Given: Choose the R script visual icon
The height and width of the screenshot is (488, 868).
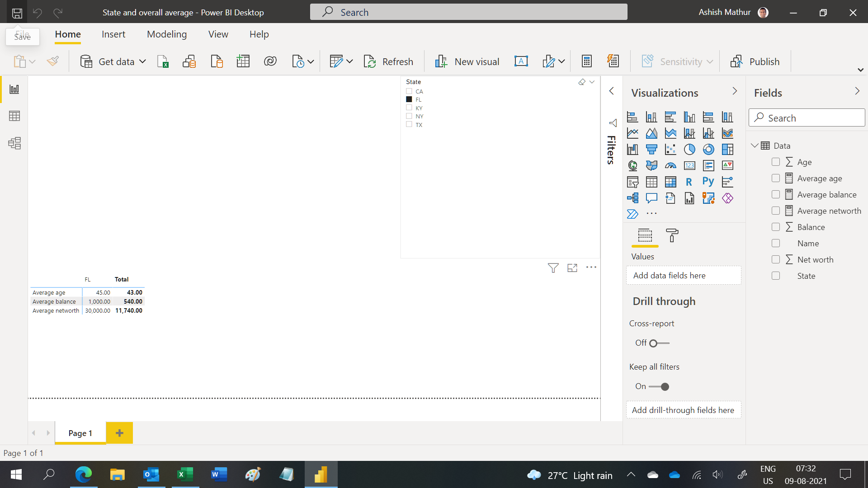Looking at the screenshot, I should tap(689, 182).
